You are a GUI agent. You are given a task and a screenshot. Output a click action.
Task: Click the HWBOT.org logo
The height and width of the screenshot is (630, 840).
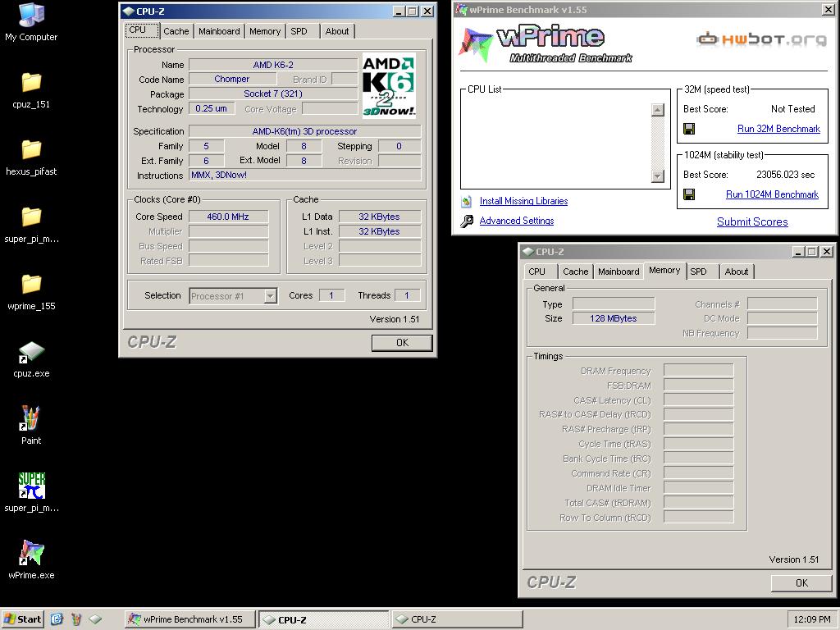click(760, 39)
